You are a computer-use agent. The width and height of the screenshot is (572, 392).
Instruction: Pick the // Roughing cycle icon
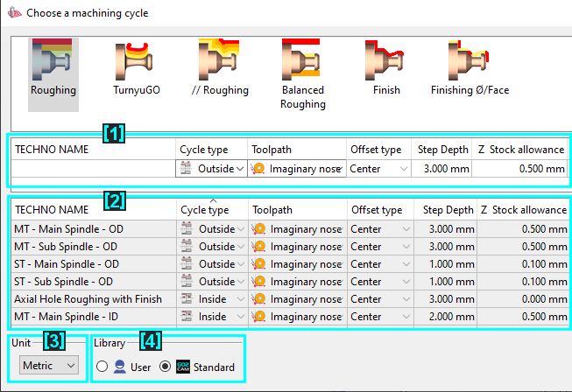click(219, 61)
